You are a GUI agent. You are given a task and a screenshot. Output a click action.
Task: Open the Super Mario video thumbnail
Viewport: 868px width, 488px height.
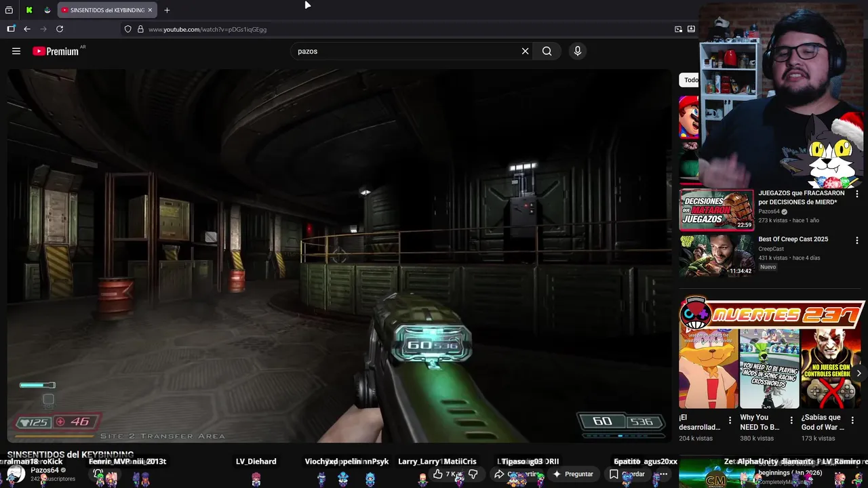pyautogui.click(x=688, y=117)
